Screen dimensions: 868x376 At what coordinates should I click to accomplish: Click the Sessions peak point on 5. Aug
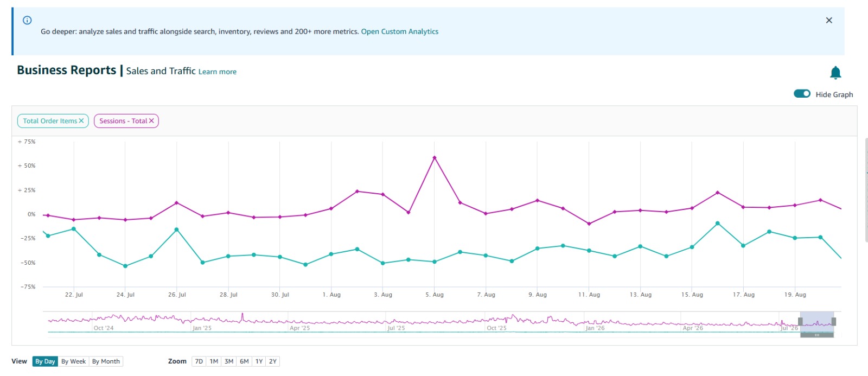coord(435,158)
